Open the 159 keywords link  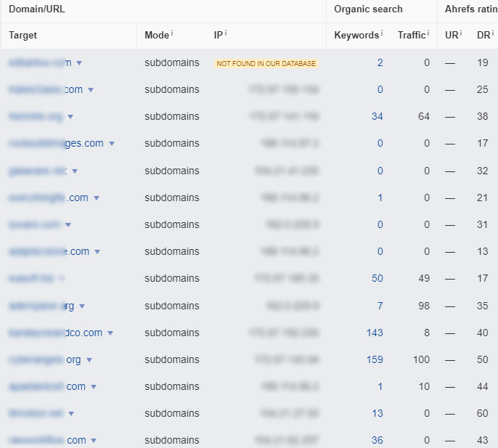(375, 359)
